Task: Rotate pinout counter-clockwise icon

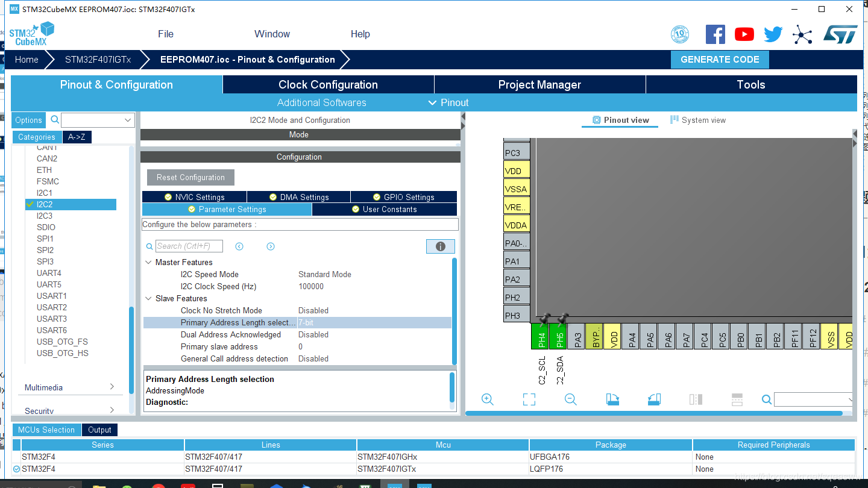Action: tap(654, 399)
